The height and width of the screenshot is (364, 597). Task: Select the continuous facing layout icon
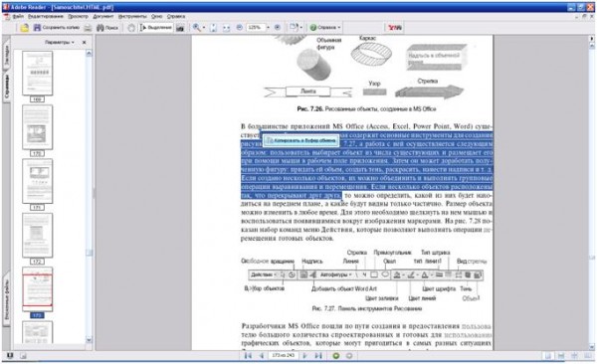point(574,356)
